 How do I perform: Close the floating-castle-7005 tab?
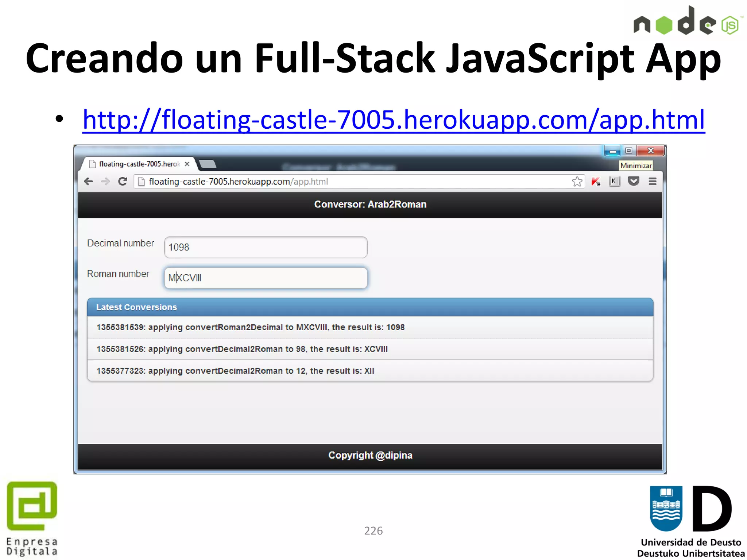(187, 164)
